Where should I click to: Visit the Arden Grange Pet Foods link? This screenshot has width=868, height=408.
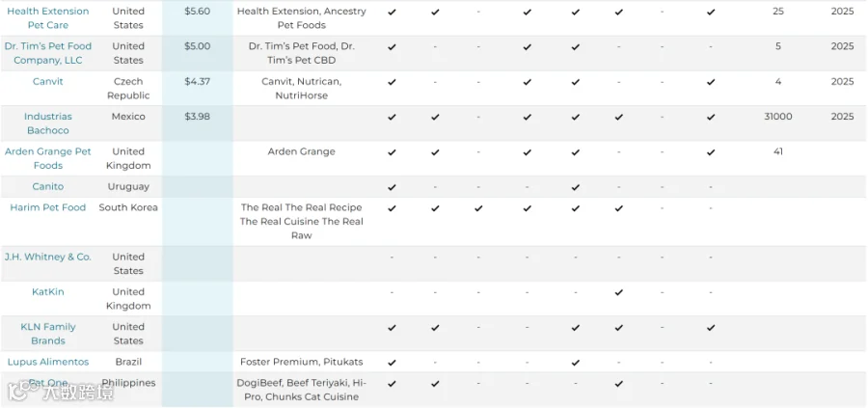(47, 158)
